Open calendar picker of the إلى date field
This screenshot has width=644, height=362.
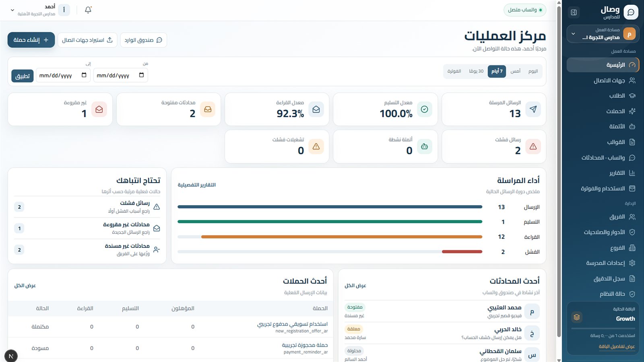pyautogui.click(x=84, y=75)
